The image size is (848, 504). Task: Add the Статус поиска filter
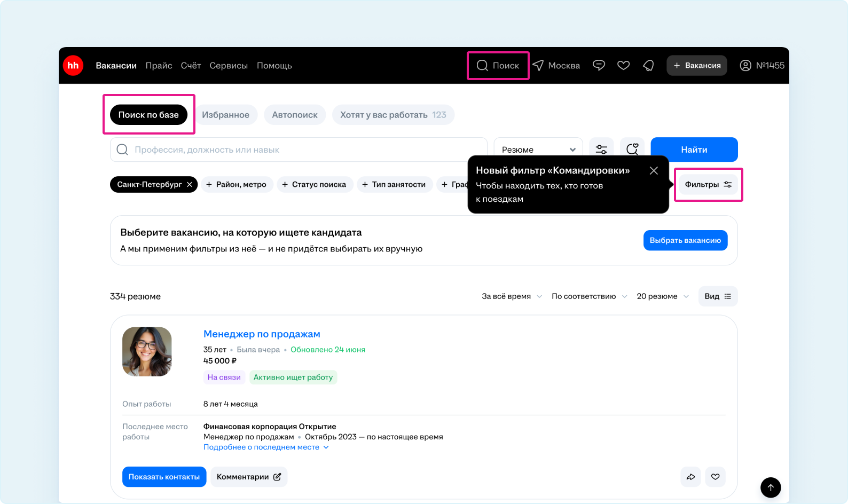(x=315, y=185)
